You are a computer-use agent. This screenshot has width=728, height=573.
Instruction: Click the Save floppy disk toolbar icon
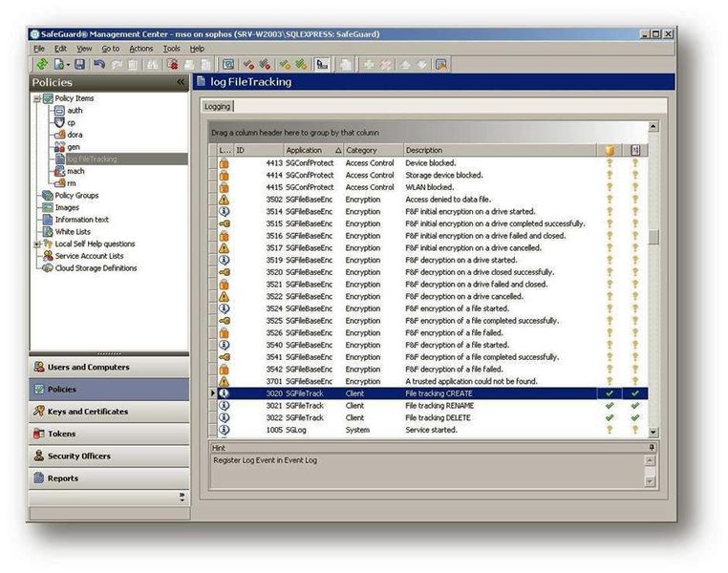click(x=80, y=65)
